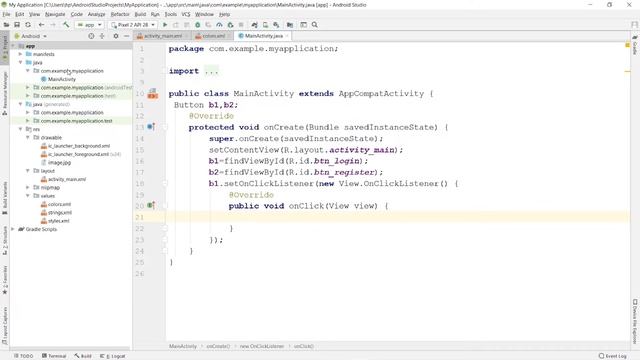Collapse the res folder
Screen dimensions: 640x360
tap(20, 129)
